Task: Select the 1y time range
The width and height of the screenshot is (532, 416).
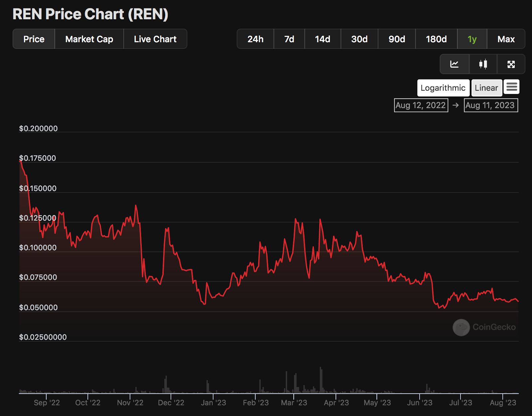Action: pyautogui.click(x=472, y=39)
